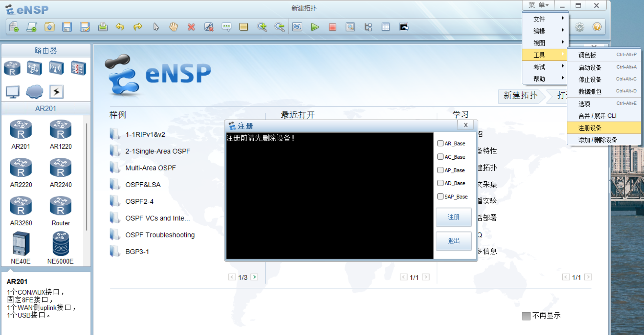The image size is (644, 335).
Task: Expand the 视图 submenu
Action: point(545,43)
